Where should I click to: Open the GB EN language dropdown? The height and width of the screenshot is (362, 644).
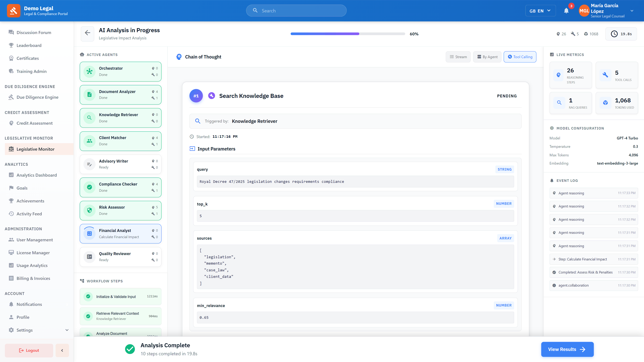pos(540,11)
